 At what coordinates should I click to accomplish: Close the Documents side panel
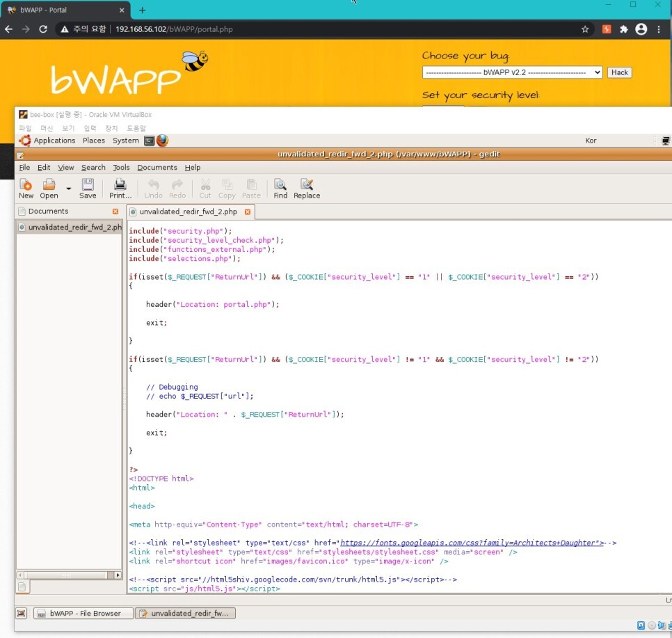[115, 212]
